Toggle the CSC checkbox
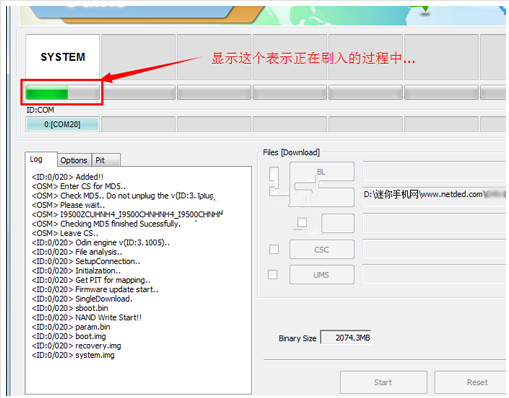Screen dimensions: 509x398 click(274, 249)
